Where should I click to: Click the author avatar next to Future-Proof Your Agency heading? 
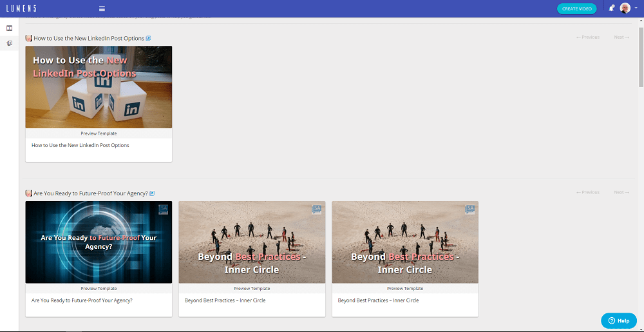[x=29, y=193]
